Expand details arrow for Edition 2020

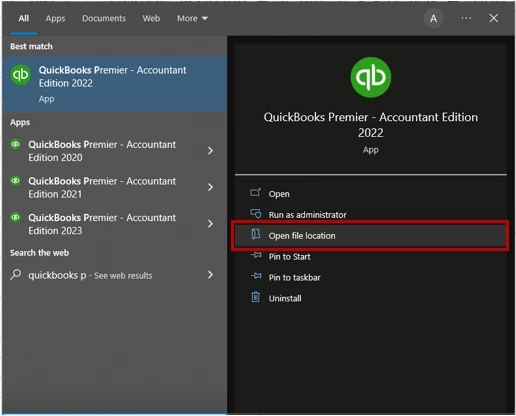(x=210, y=151)
